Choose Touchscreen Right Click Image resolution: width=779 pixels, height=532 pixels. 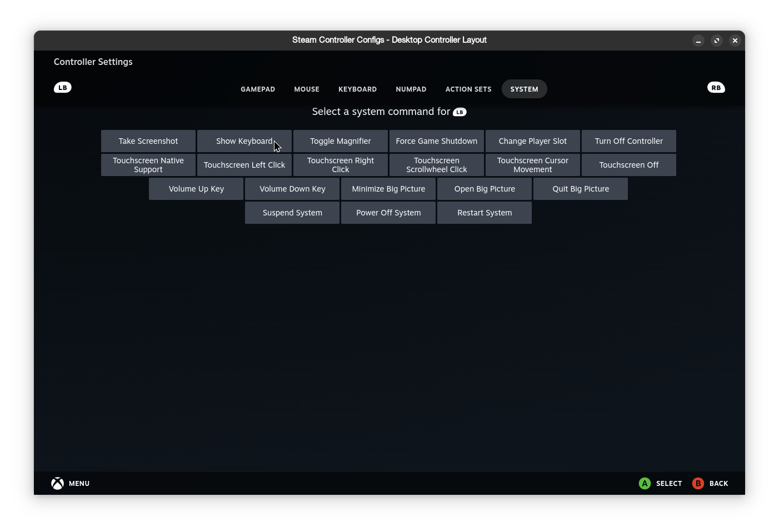[341, 165]
